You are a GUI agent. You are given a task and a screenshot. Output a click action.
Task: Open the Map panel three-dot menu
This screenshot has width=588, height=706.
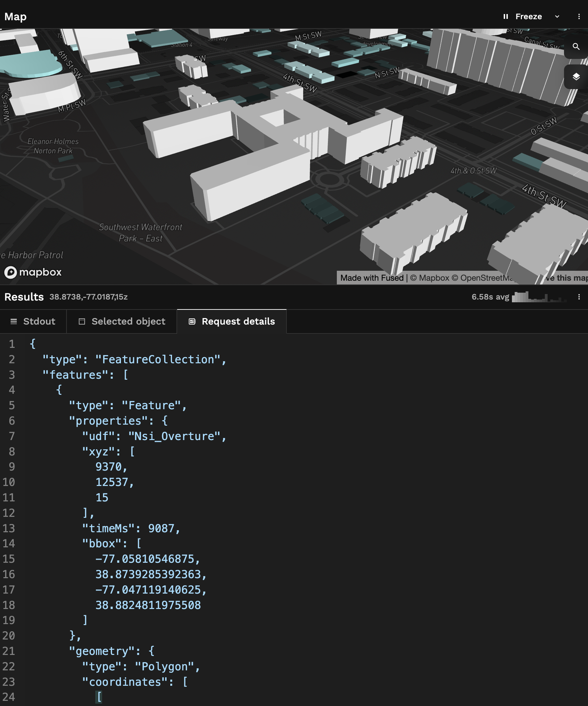pyautogui.click(x=579, y=16)
